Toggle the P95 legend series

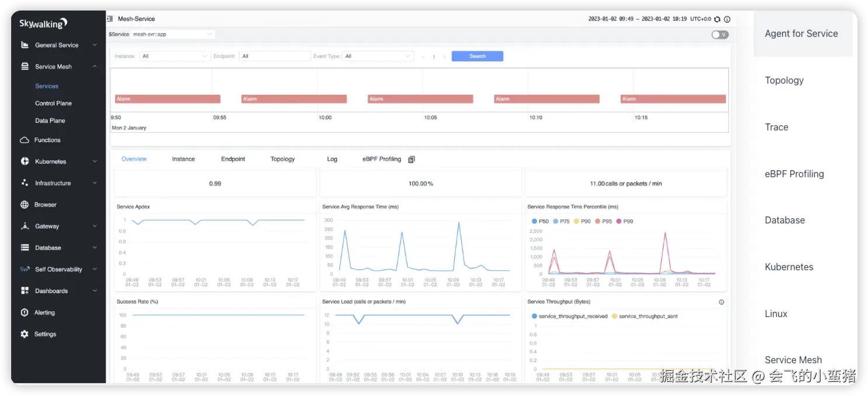[x=603, y=222]
